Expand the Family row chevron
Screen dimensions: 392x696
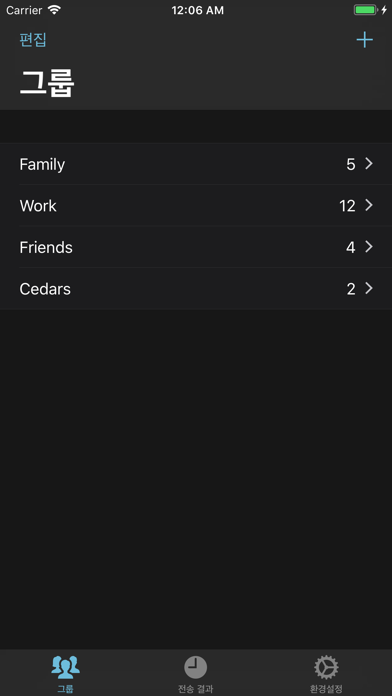coord(369,164)
